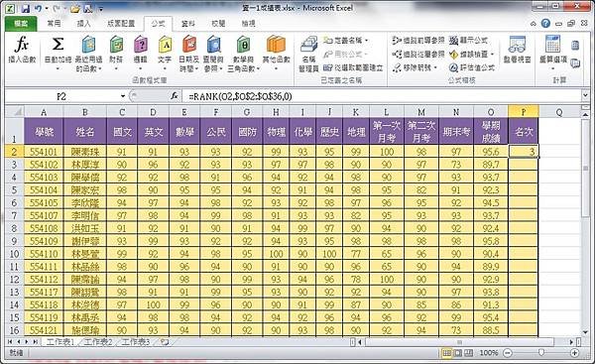Click the Name Box showing P2
The width and height of the screenshot is (595, 364).
click(x=61, y=96)
